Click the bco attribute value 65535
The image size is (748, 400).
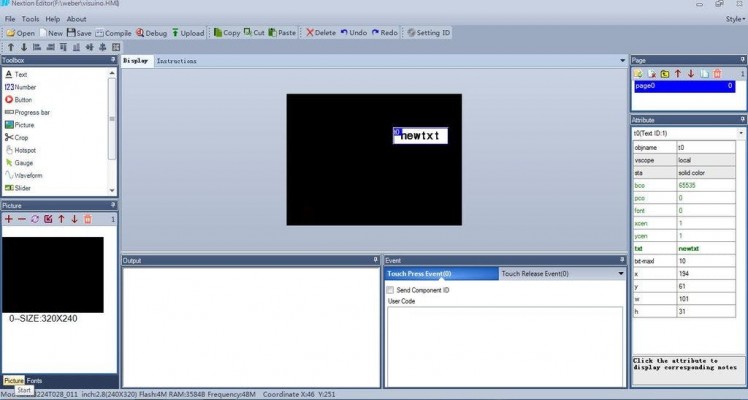coord(706,185)
